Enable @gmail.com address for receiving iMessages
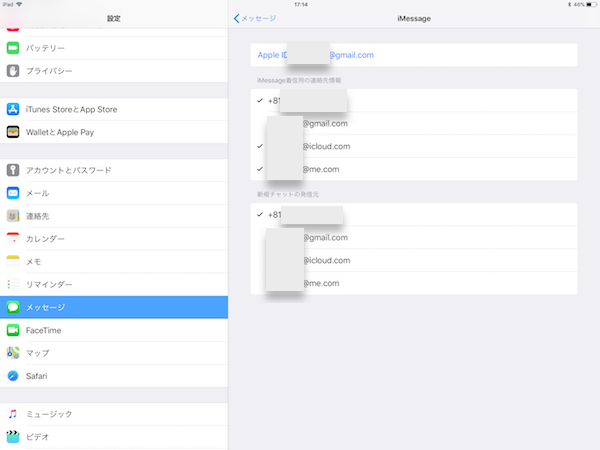 (414, 124)
